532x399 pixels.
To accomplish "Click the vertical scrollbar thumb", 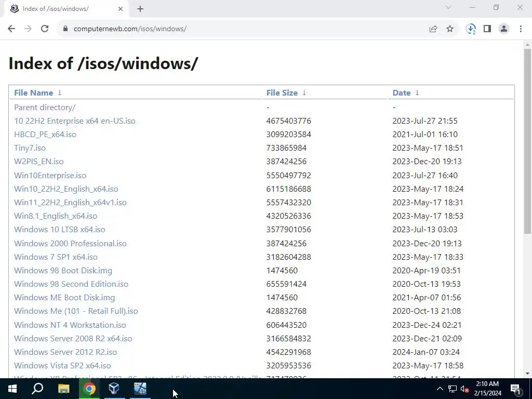I will pos(528,141).
